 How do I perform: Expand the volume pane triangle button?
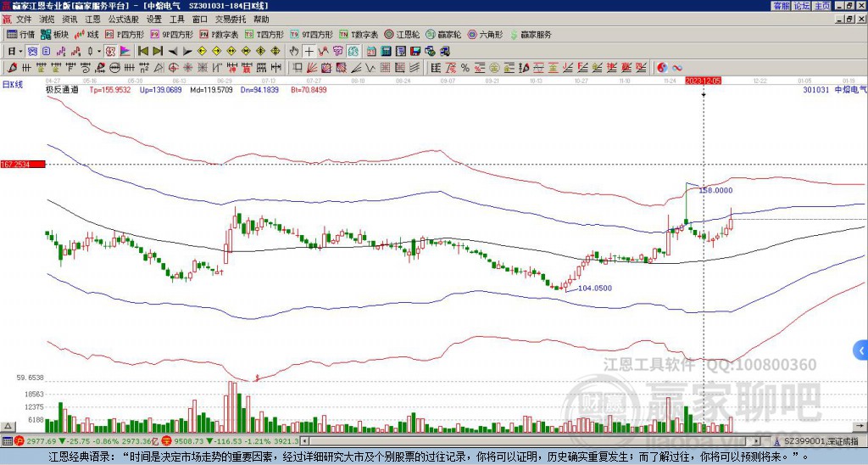(x=7, y=427)
